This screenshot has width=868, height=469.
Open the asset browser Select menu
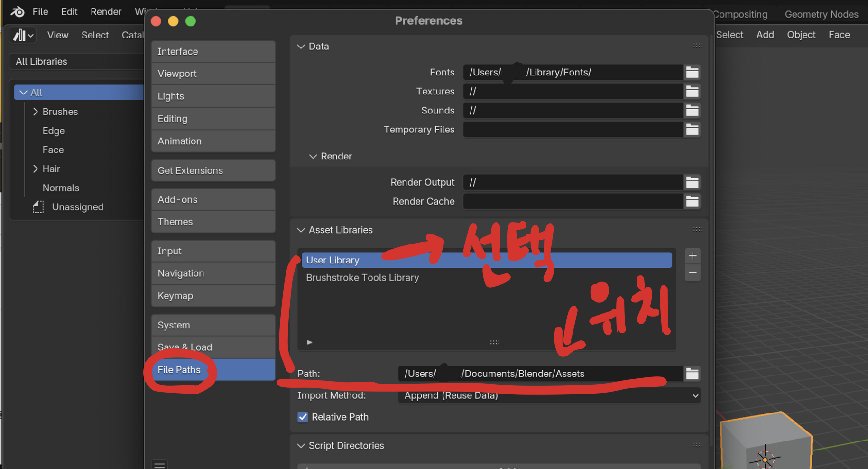[95, 35]
